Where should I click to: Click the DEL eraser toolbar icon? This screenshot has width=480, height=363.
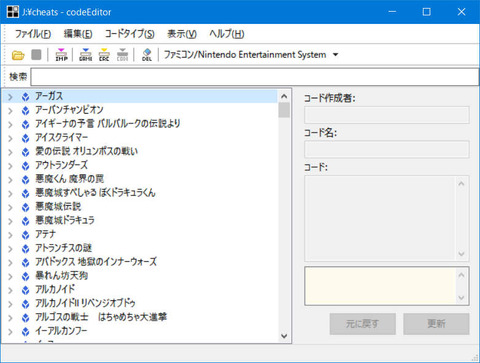click(147, 55)
